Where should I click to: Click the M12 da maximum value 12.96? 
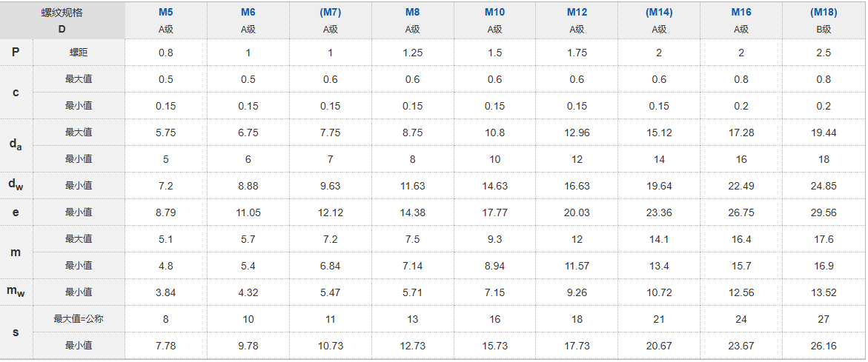pyautogui.click(x=577, y=133)
